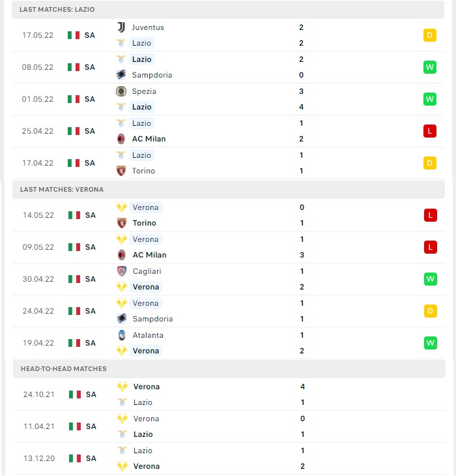Viewport: 456px width, 476px height.
Task: Click the Juventus club crest icon
Action: coord(121,27)
